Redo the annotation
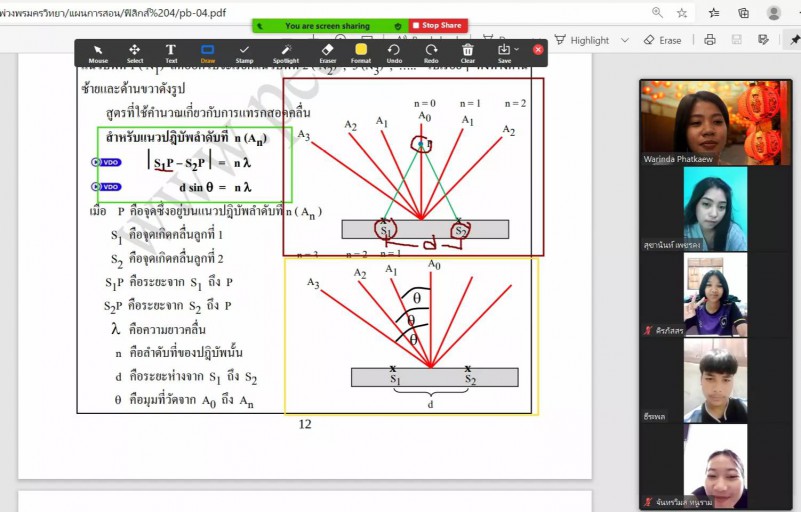 (431, 53)
